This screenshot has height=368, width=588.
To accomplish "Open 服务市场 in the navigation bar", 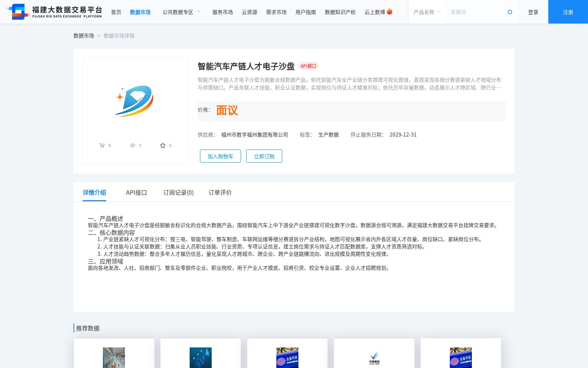I will point(223,12).
